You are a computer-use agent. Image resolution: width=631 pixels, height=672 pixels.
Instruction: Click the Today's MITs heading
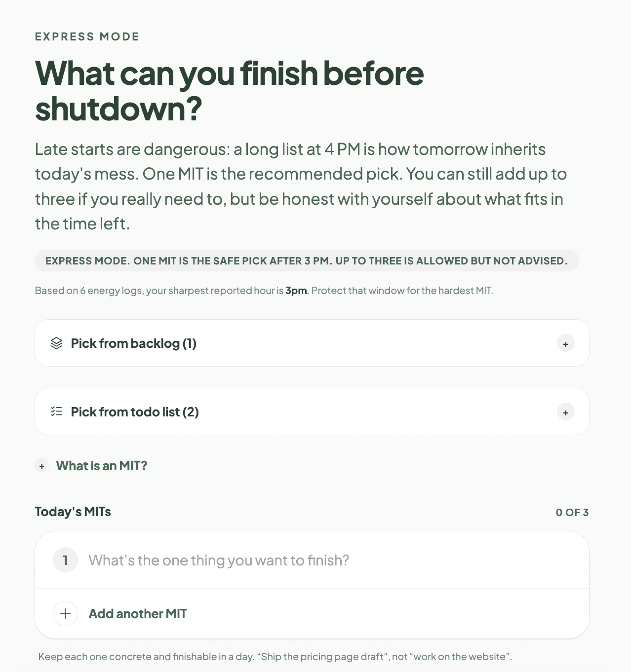pos(73,512)
